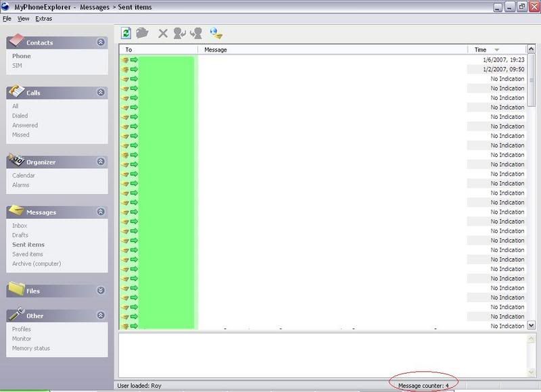541x392 pixels.
Task: Click the Other panel tools icon
Action: (16, 314)
